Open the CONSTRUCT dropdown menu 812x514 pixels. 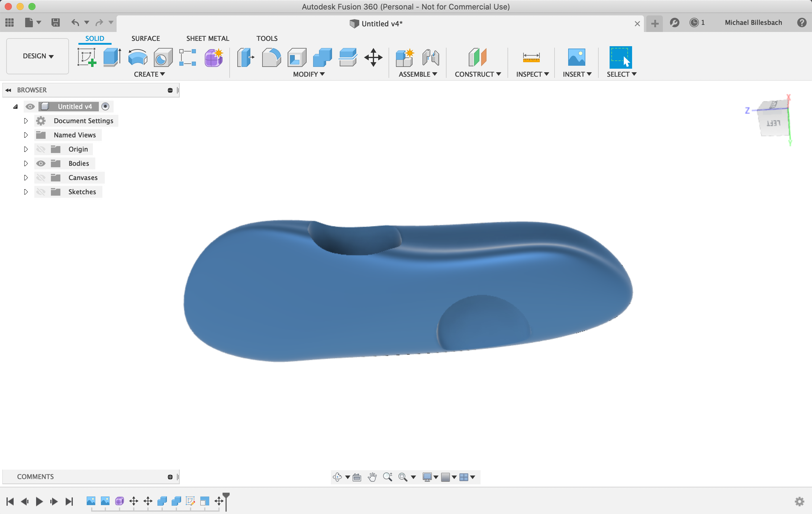click(x=478, y=74)
